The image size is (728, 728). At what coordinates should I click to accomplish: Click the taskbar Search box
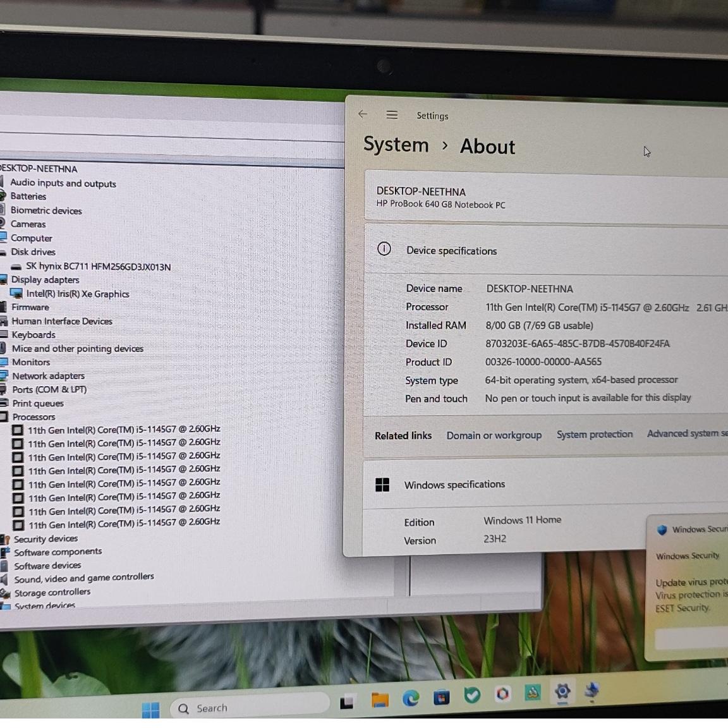tap(250, 708)
